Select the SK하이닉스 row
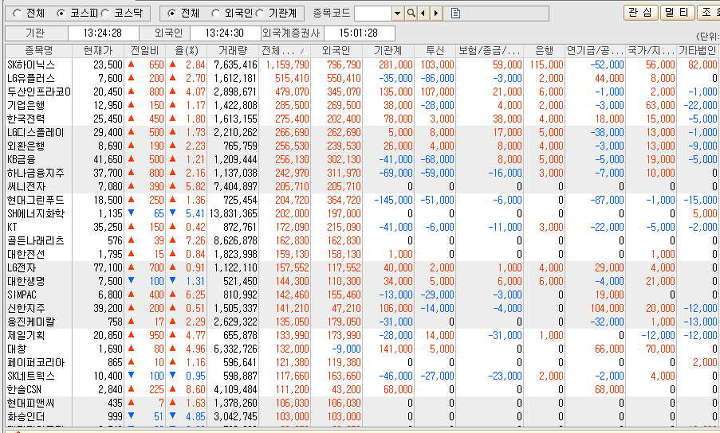The width and height of the screenshot is (720, 433). point(362,65)
